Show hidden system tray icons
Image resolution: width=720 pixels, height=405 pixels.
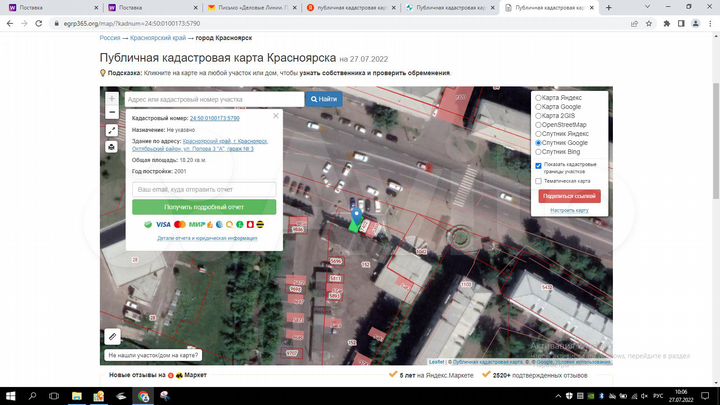(x=558, y=396)
